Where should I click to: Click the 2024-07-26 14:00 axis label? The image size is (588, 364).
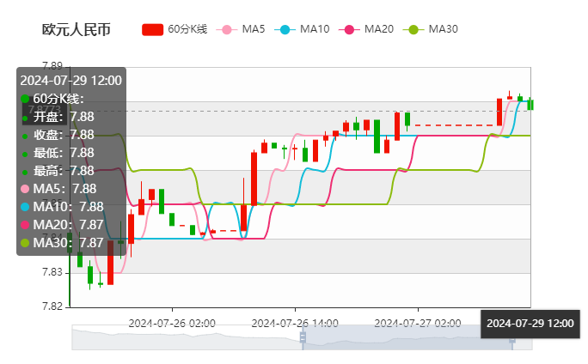pos(295,323)
